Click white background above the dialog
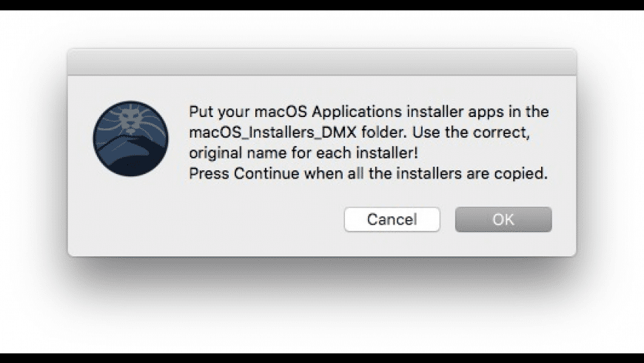 321,28
